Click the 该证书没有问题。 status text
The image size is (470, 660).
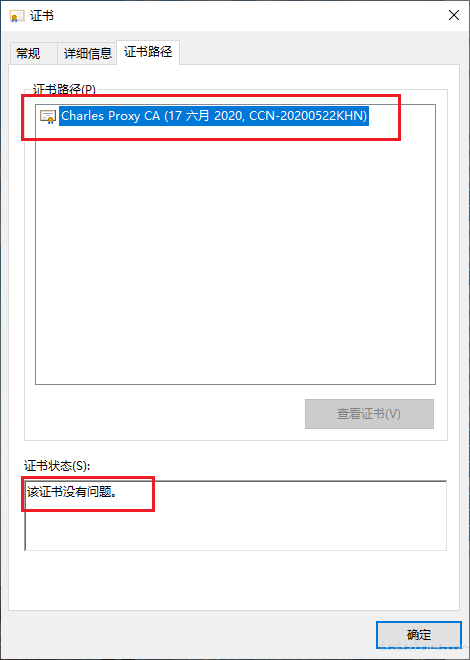tap(72, 492)
